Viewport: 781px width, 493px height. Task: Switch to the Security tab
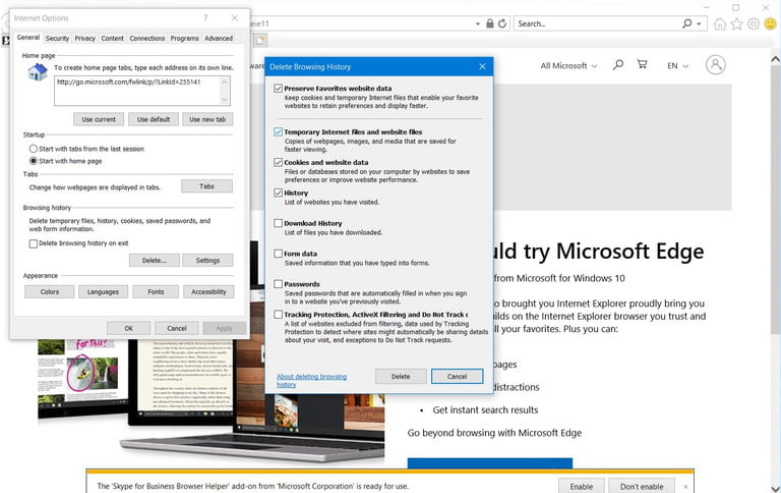57,38
